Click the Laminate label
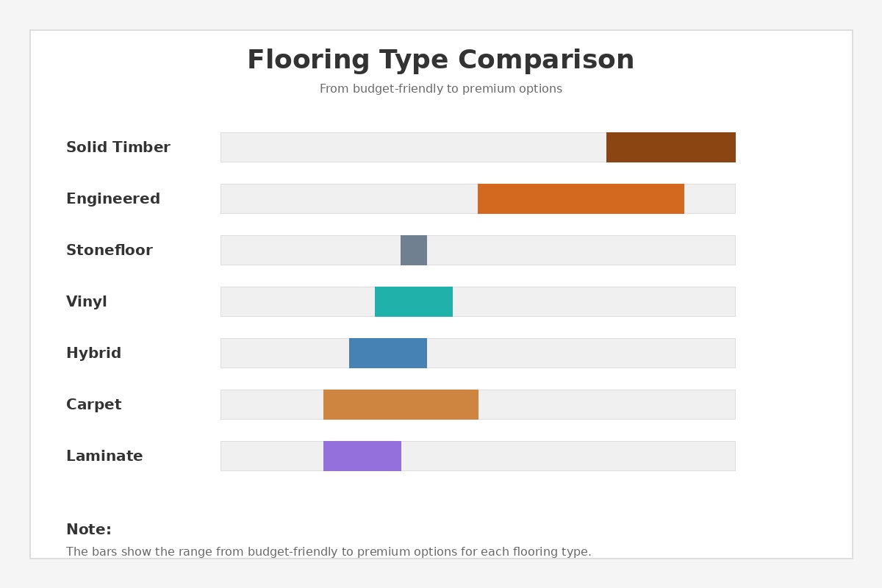Screen dimensions: 882x588 [104, 456]
